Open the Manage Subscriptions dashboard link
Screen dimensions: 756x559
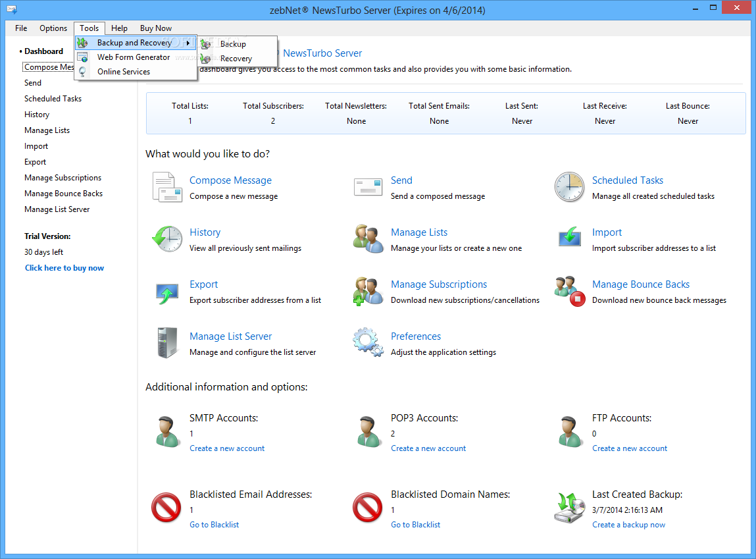[439, 284]
